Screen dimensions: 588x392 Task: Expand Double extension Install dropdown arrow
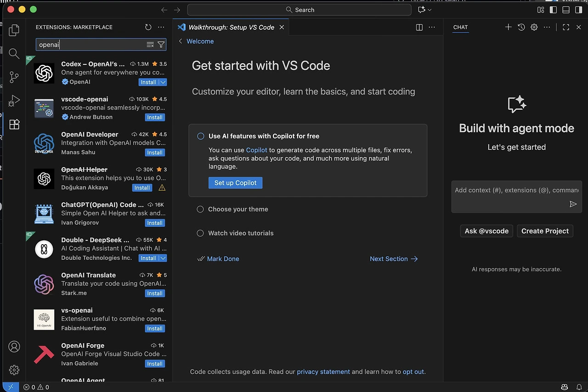(x=163, y=258)
